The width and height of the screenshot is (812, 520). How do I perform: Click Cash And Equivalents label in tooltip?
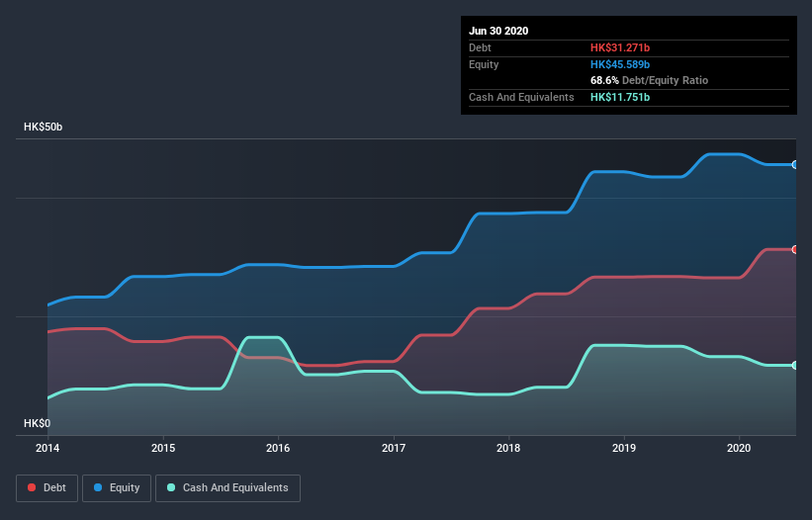[521, 97]
